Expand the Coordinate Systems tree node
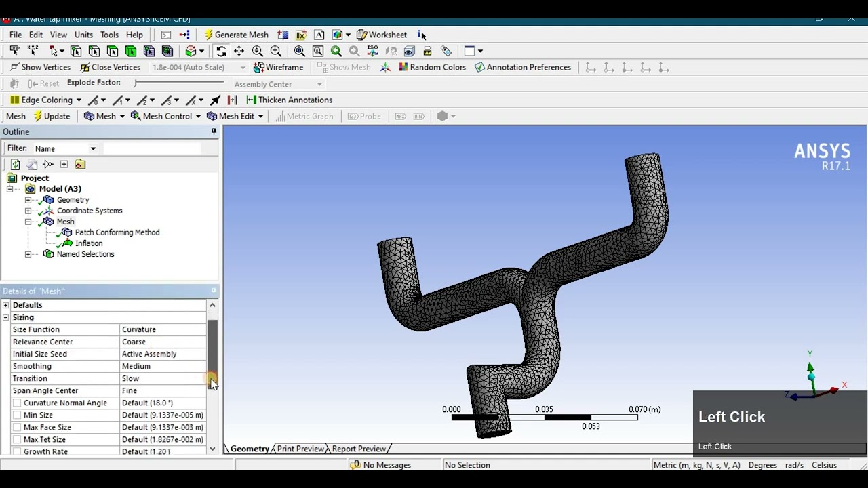868x488 pixels. [x=28, y=211]
